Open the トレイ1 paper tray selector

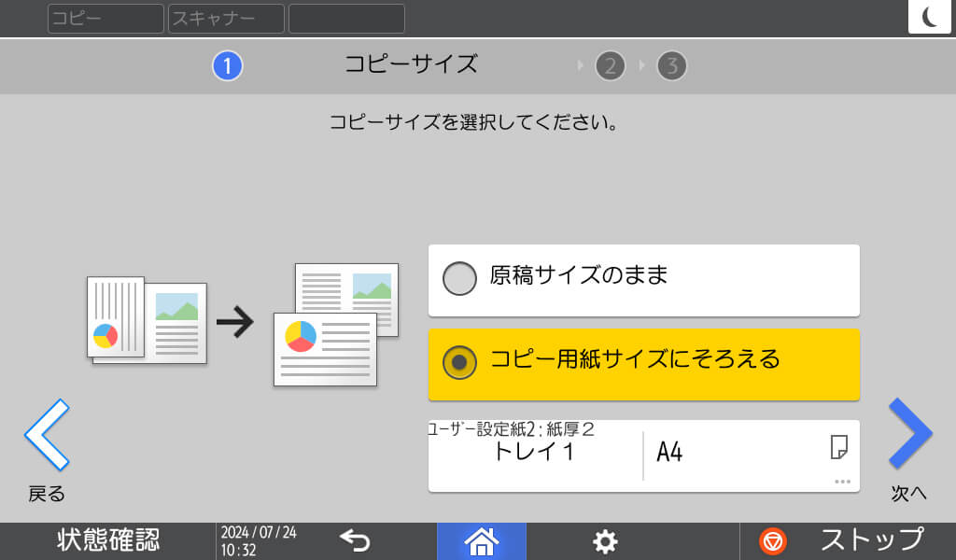535,455
